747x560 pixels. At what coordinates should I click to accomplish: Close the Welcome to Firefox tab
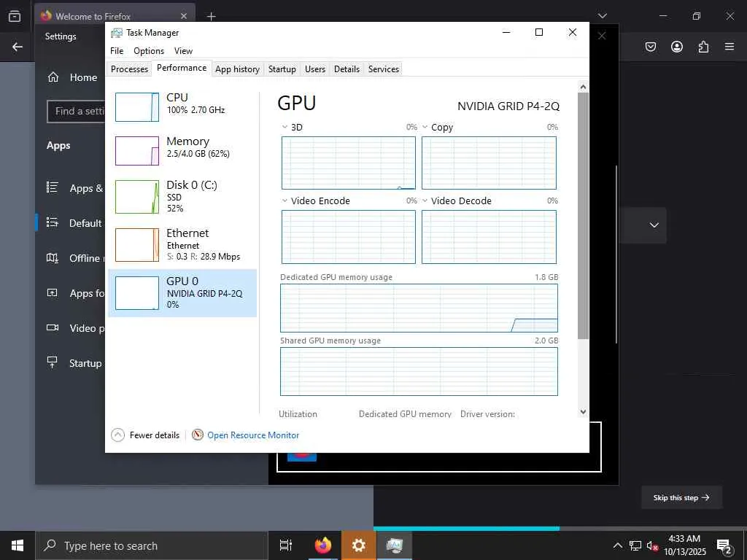tap(184, 16)
